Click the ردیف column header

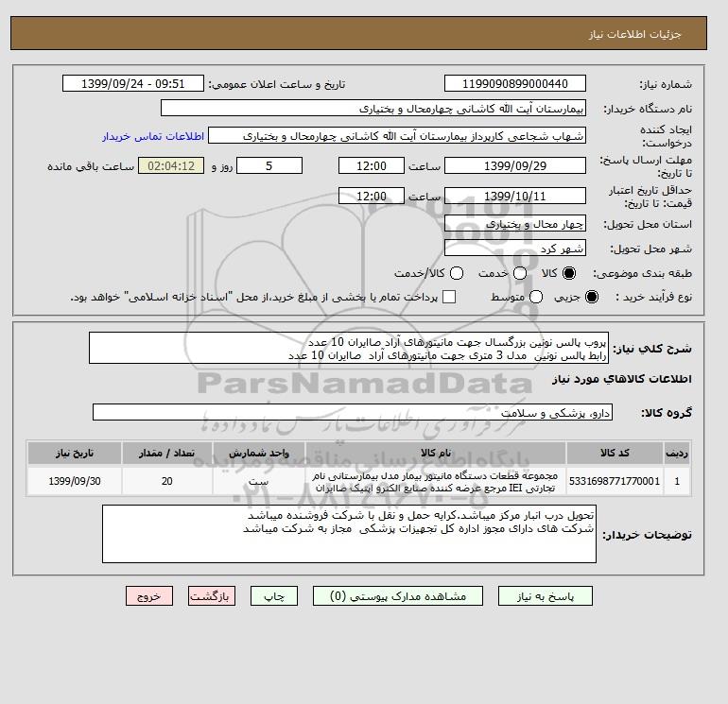pos(677,453)
